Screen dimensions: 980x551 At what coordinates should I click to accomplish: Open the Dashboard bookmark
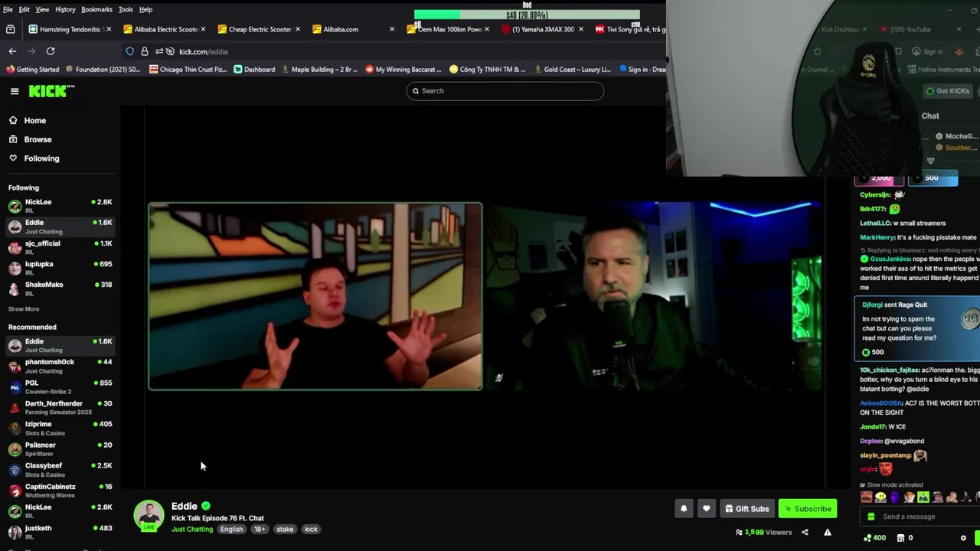(254, 70)
